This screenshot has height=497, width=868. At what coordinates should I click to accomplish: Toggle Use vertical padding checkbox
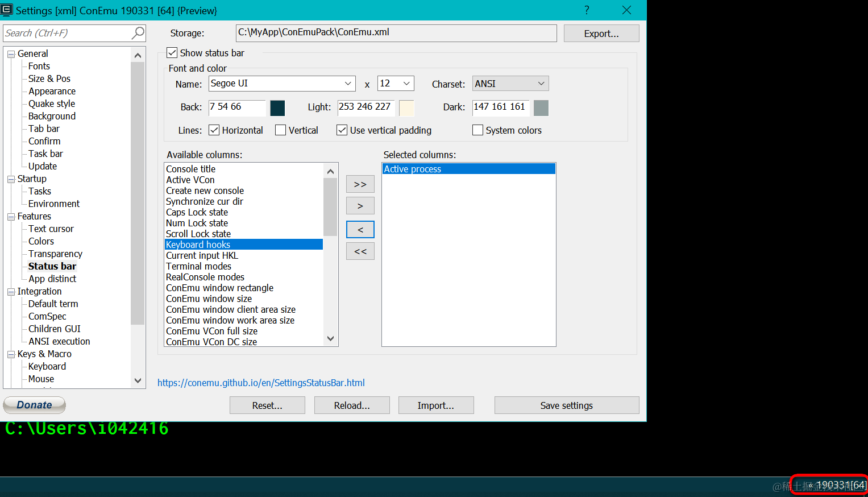342,130
